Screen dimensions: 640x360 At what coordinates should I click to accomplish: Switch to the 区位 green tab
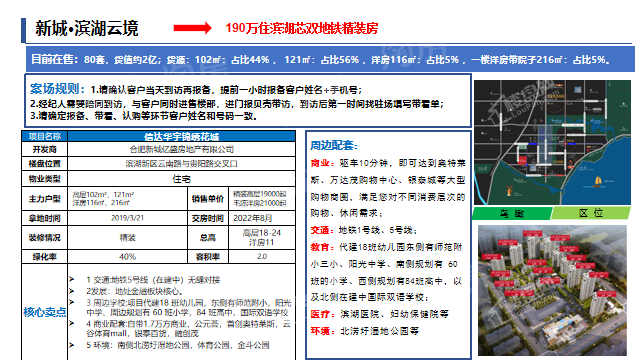pos(591,213)
